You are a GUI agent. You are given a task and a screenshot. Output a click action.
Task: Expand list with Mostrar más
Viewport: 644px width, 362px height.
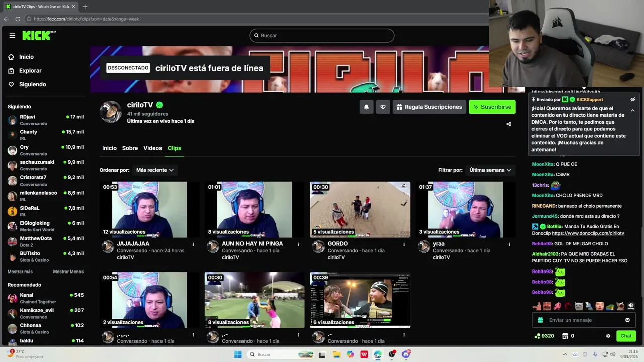20,271
